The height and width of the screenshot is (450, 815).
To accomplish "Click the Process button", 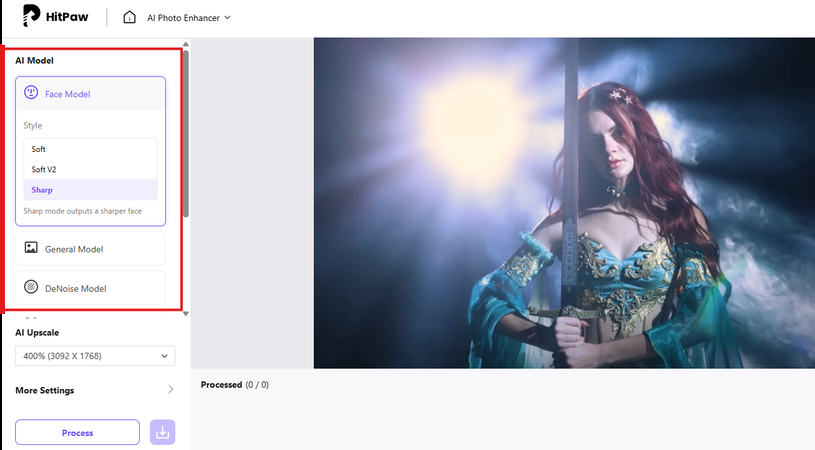I will pos(77,432).
